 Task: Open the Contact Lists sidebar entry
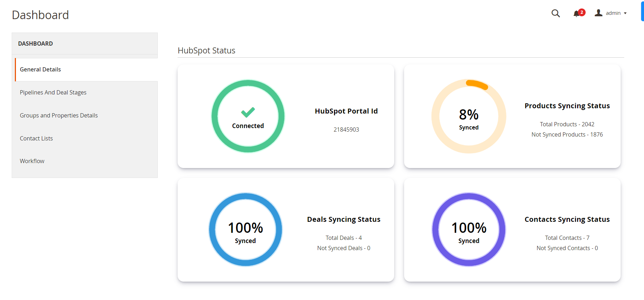pos(36,138)
